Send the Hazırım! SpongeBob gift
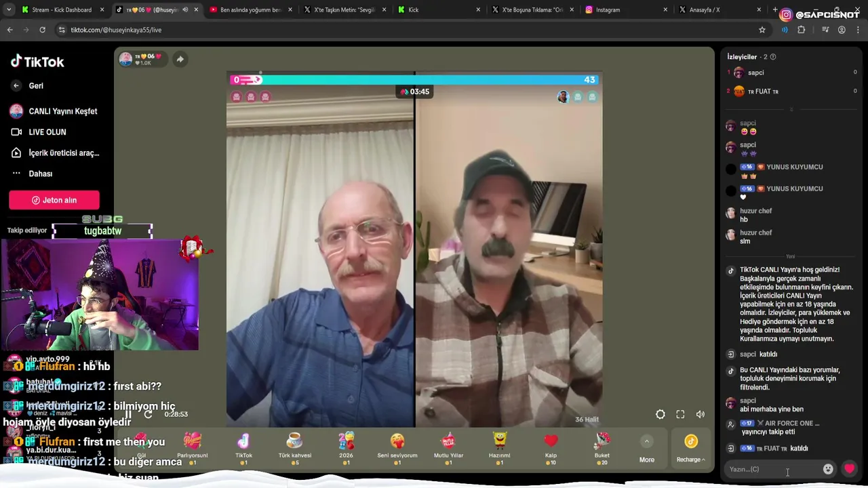 500,448
